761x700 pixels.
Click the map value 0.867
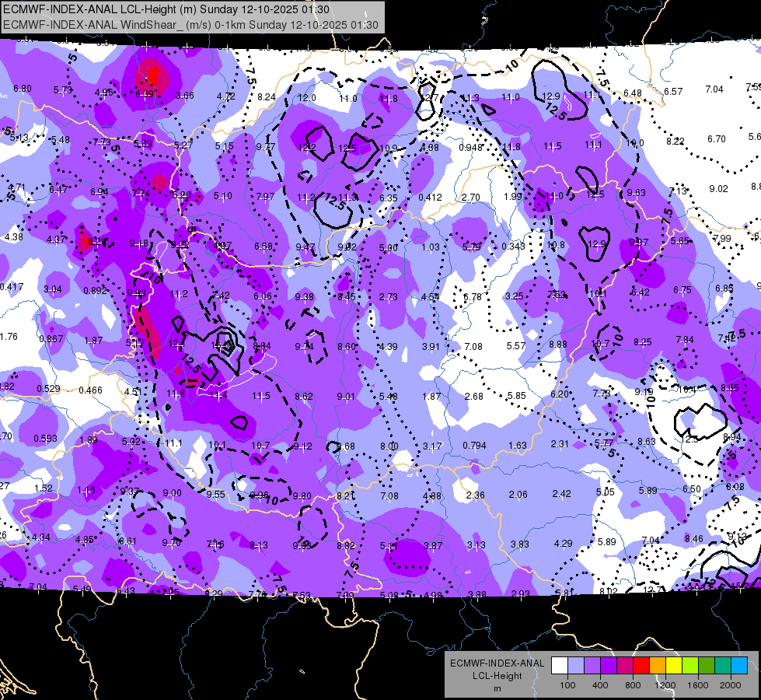pos(51,338)
